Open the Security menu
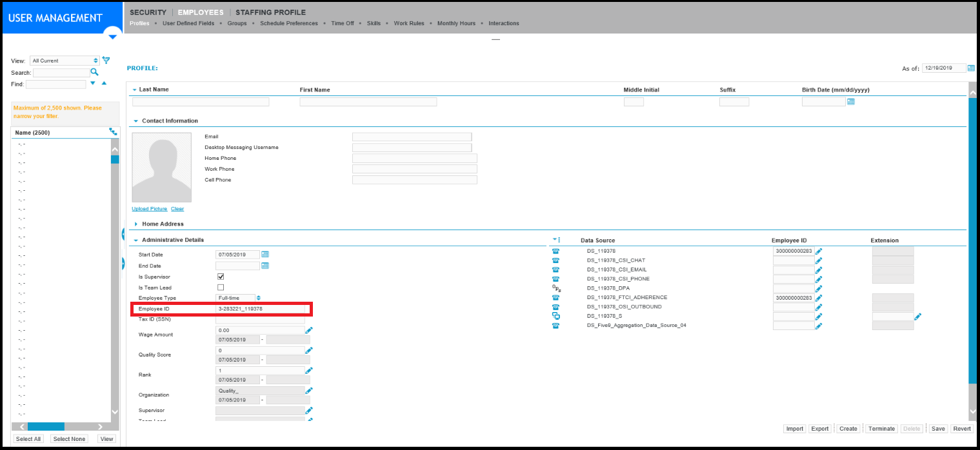980x450 pixels. point(148,12)
